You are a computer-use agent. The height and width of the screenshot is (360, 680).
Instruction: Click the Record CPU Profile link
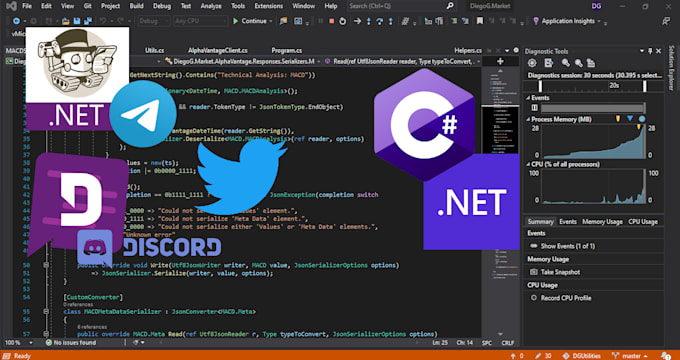[x=566, y=298]
